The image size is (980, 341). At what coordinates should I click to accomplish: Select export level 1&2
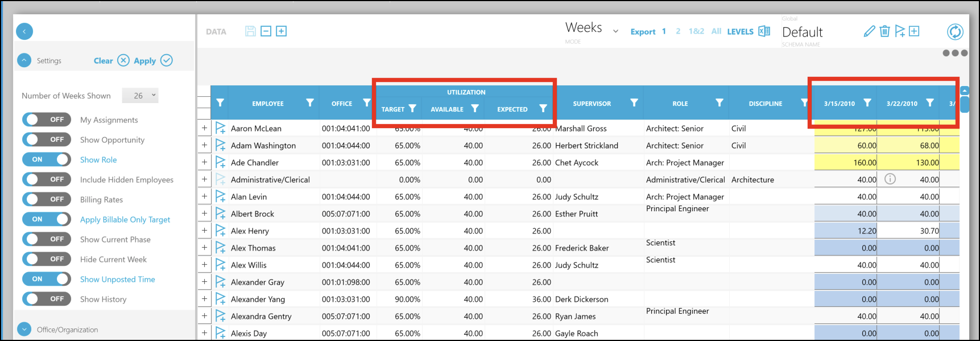tap(696, 31)
